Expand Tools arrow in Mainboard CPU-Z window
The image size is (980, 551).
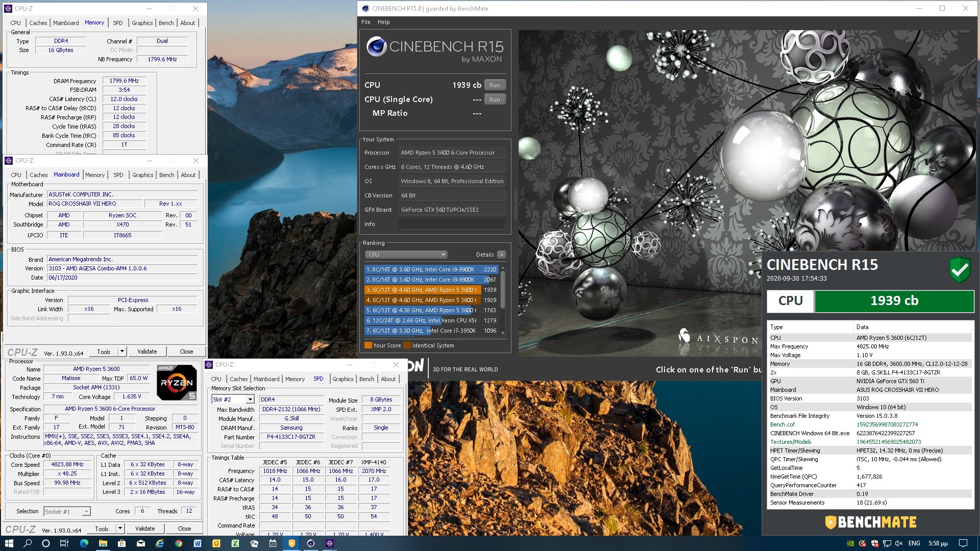[x=122, y=352]
